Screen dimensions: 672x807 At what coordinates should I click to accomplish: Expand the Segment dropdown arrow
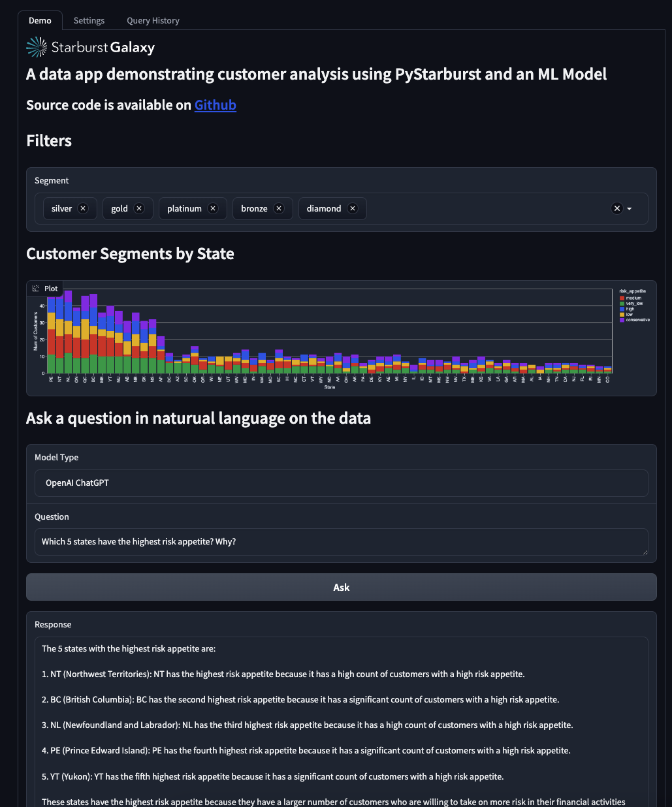tap(630, 209)
